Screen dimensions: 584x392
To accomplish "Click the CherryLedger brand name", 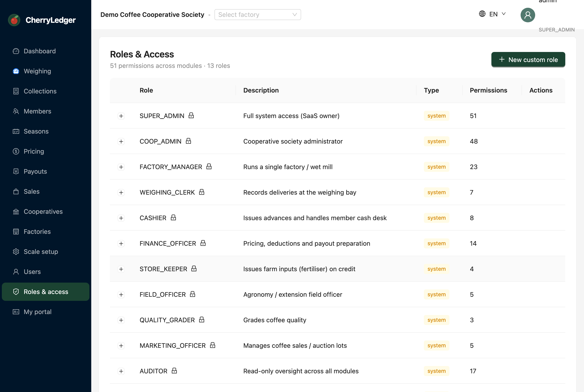I will click(51, 20).
